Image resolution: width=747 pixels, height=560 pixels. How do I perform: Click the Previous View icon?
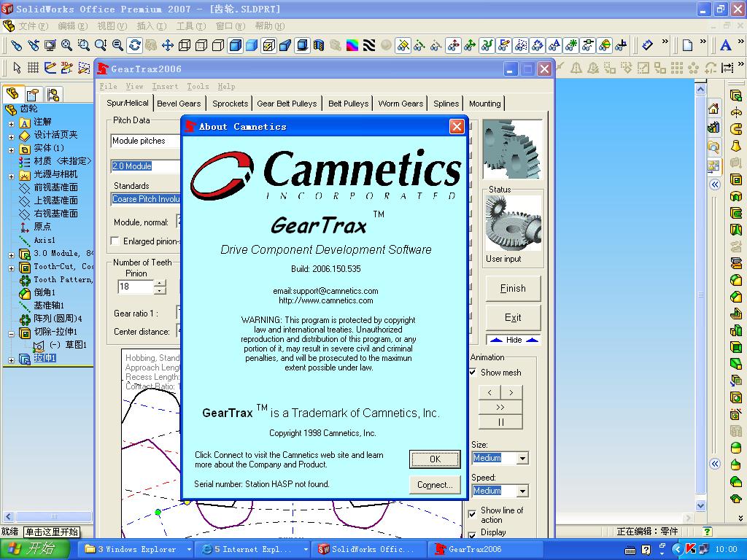coord(34,45)
